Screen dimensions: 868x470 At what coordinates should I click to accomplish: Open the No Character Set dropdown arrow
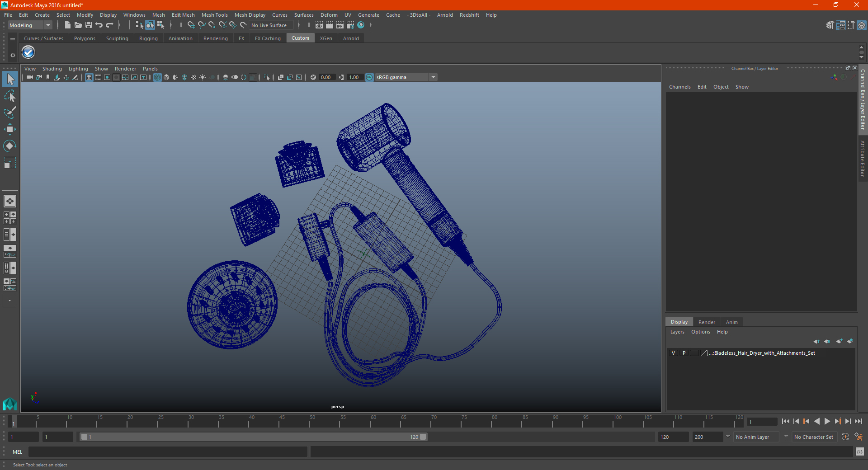(786, 437)
